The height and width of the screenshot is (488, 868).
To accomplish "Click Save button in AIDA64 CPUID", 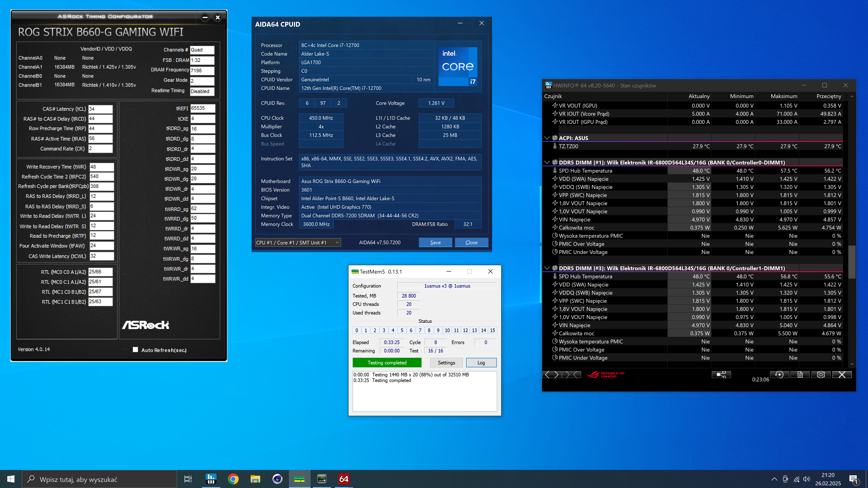I will click(x=435, y=242).
